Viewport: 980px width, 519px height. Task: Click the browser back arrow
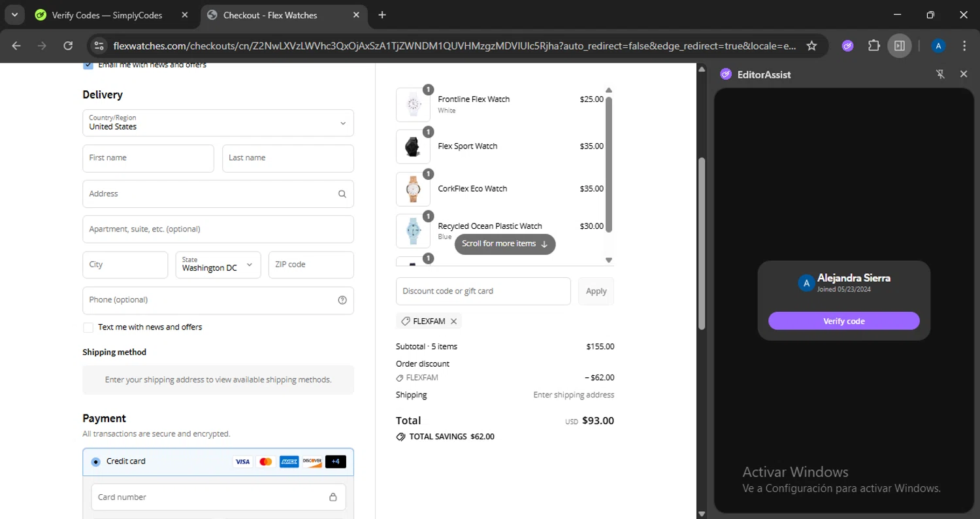[x=16, y=46]
